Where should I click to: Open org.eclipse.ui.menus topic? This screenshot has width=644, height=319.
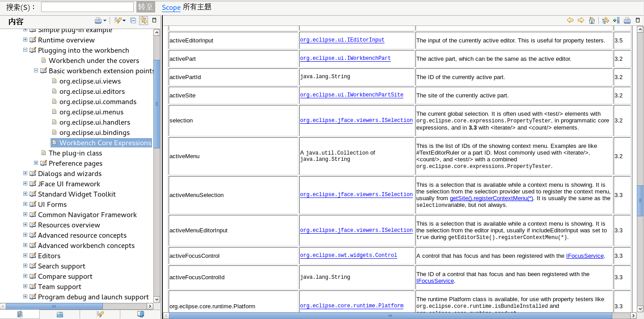91,112
